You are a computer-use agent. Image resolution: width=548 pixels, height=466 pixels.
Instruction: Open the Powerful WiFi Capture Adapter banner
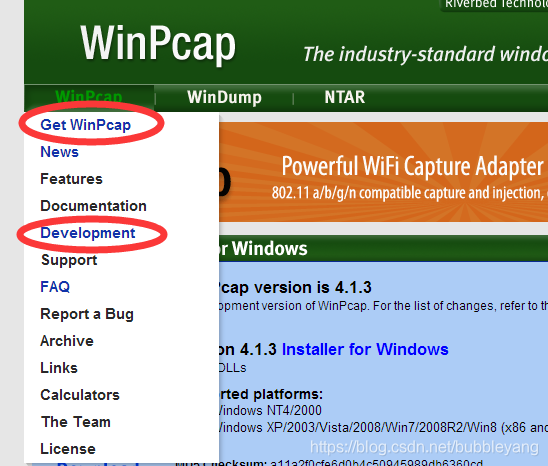383,172
